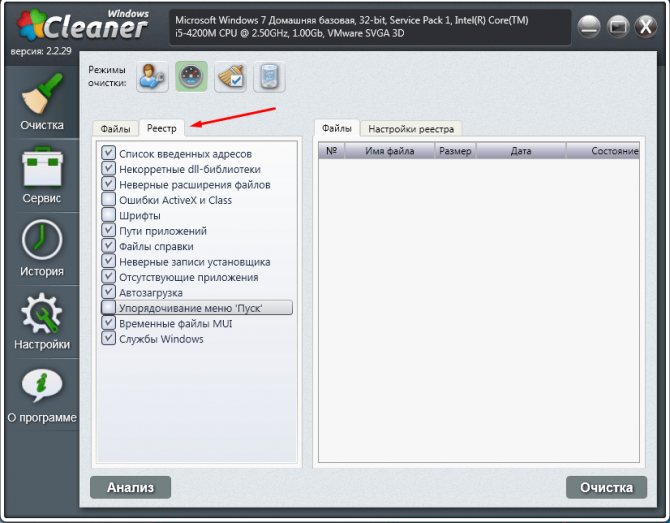670x523 pixels.
Task: Enable Ошибки ActiveX и Class checkbox
Action: [109, 199]
